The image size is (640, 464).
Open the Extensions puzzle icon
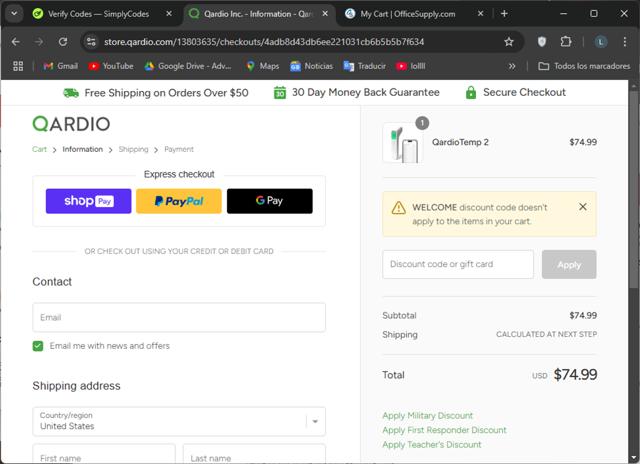(x=566, y=42)
